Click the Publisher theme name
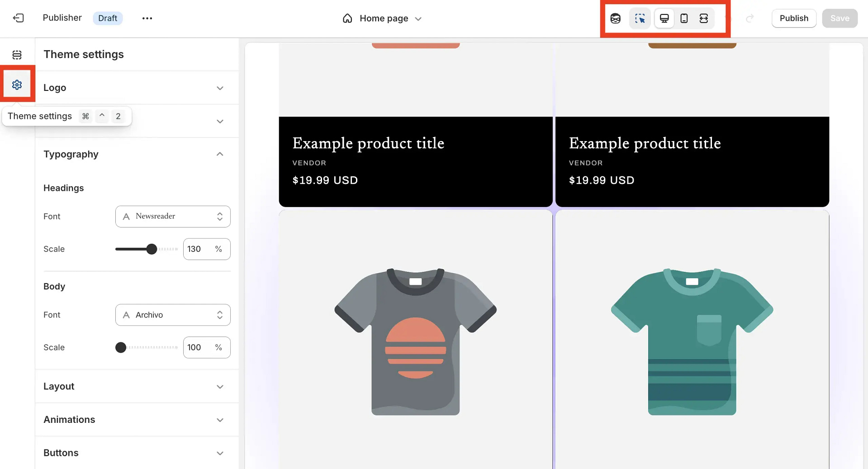 coord(62,18)
